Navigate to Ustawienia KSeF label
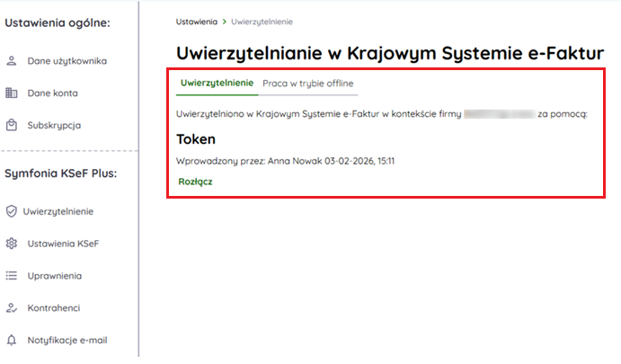Viewport: 621px width, 364px height. (x=63, y=244)
